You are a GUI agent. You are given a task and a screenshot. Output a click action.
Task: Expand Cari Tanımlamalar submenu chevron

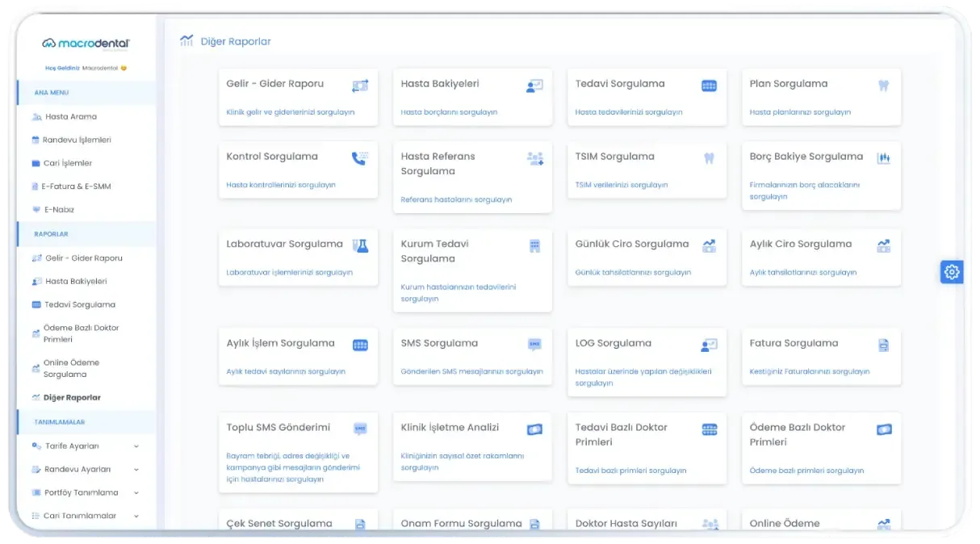click(136, 516)
